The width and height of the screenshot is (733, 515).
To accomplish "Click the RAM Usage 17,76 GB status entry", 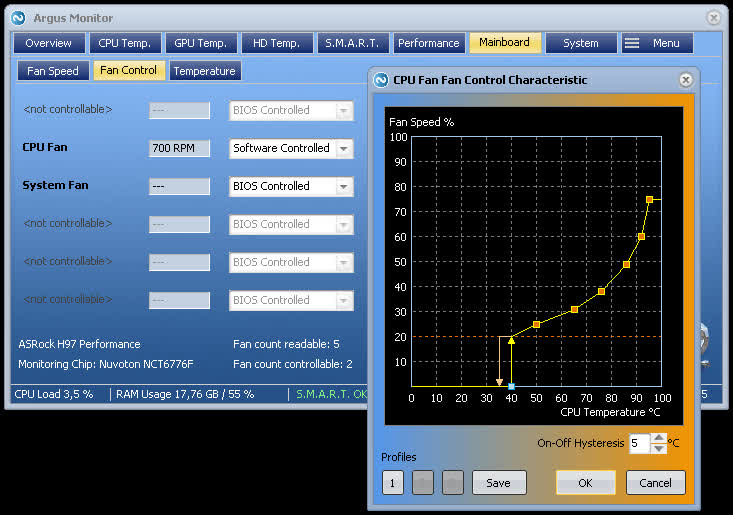I will pos(185,394).
